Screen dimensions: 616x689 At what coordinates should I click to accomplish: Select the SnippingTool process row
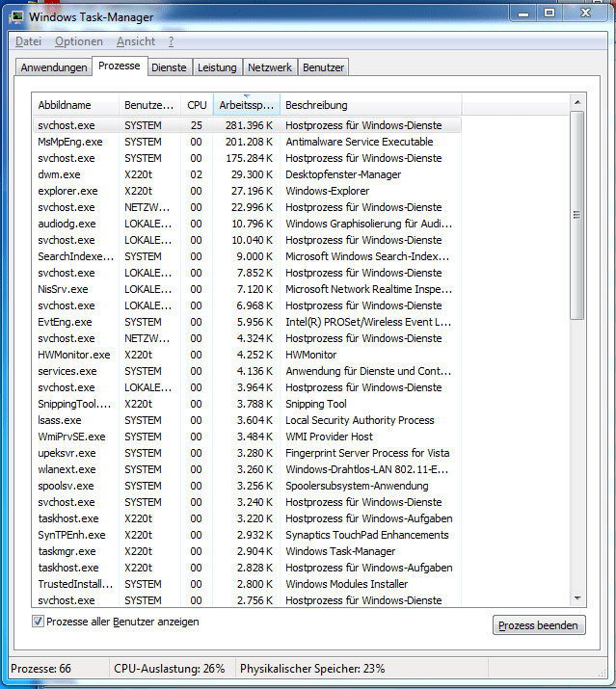click(247, 404)
